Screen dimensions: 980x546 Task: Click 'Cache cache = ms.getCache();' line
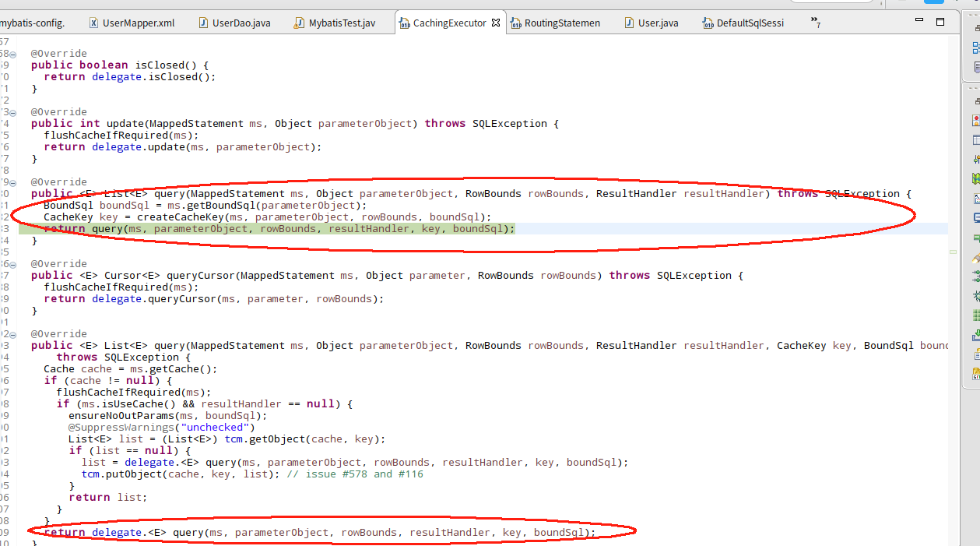point(130,369)
